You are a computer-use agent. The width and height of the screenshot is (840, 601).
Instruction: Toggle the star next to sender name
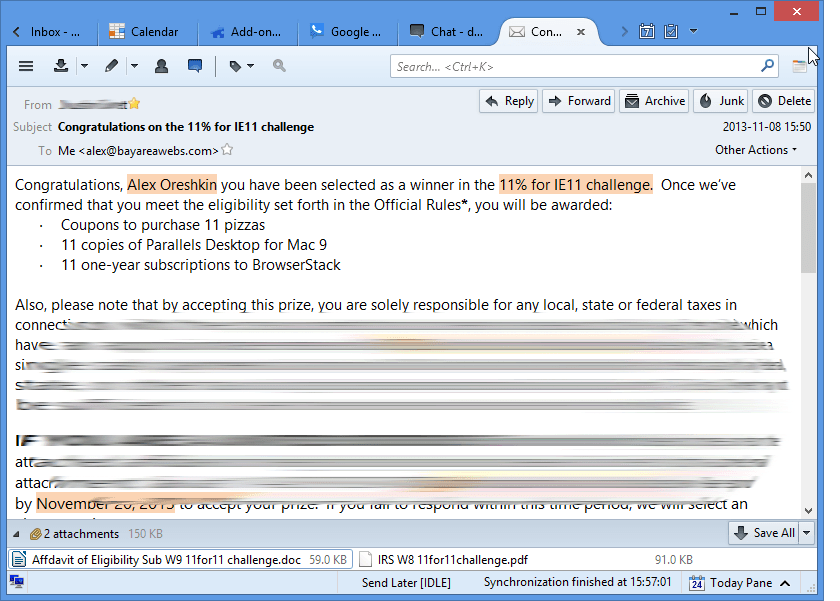click(x=134, y=103)
